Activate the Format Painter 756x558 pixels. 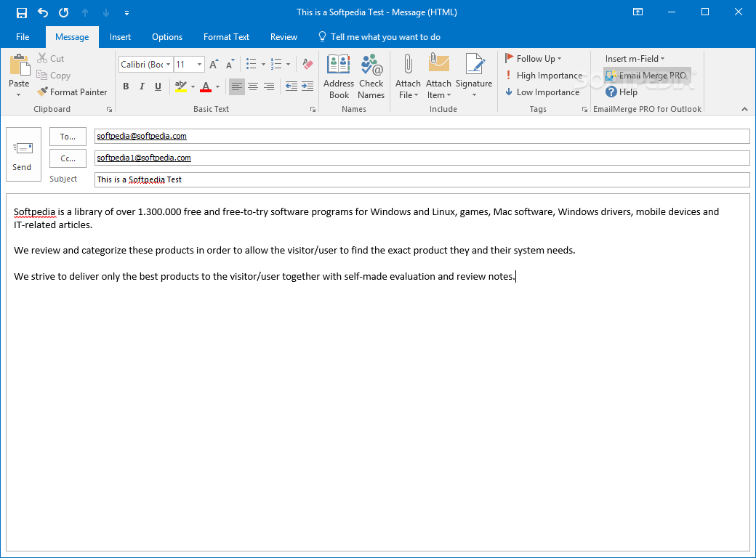point(72,92)
